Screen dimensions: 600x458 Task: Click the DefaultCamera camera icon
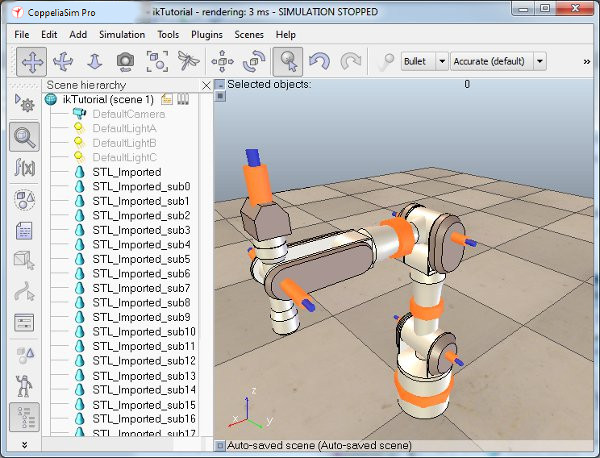pyautogui.click(x=79, y=113)
